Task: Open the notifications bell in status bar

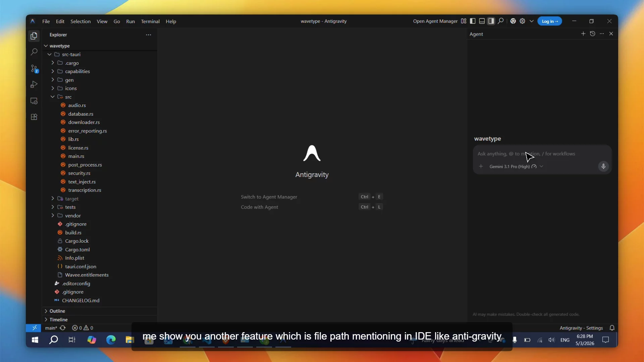Action: (x=612, y=328)
